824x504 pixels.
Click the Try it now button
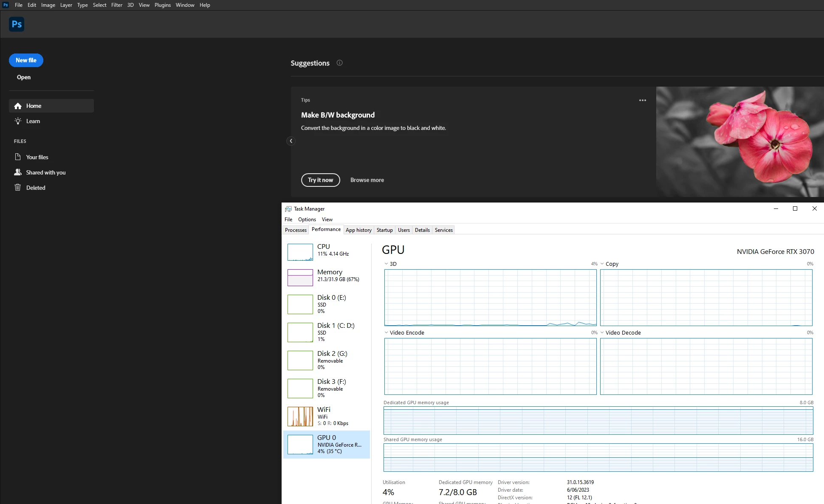point(320,180)
